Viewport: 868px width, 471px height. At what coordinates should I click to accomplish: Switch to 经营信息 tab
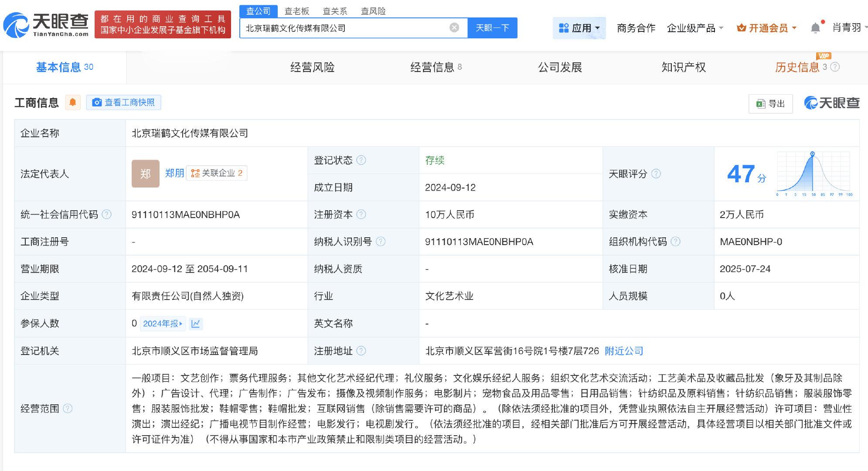pyautogui.click(x=436, y=67)
